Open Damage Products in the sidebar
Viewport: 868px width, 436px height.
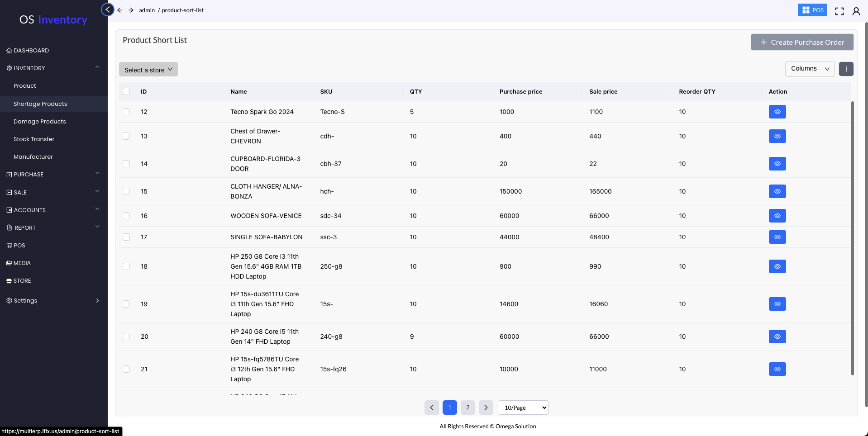click(40, 121)
